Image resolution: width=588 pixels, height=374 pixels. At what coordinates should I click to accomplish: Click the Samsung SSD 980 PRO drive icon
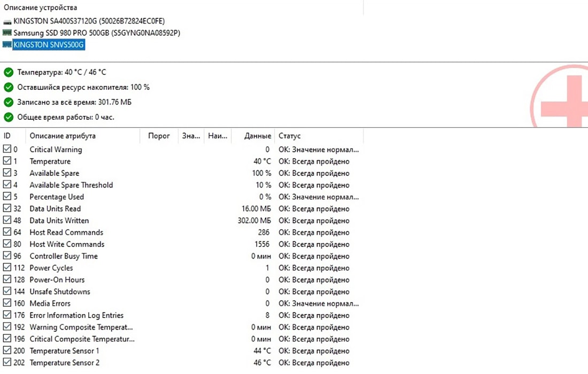point(7,33)
